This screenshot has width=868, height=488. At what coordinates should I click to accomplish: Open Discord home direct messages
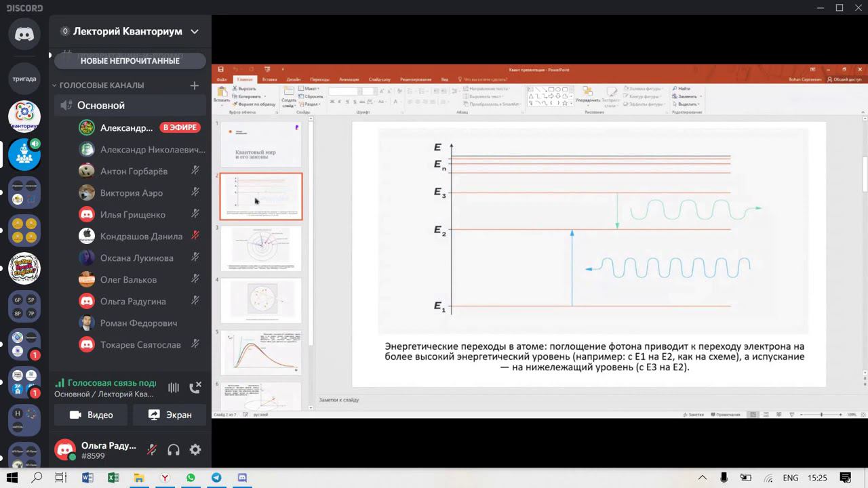click(24, 35)
